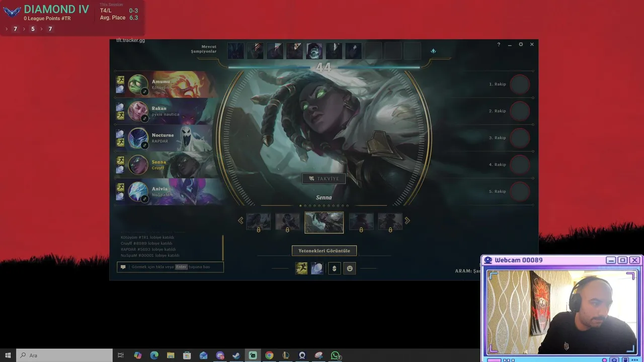The height and width of the screenshot is (362, 644).
Task: Open Task View on the taskbar
Action: [121, 355]
